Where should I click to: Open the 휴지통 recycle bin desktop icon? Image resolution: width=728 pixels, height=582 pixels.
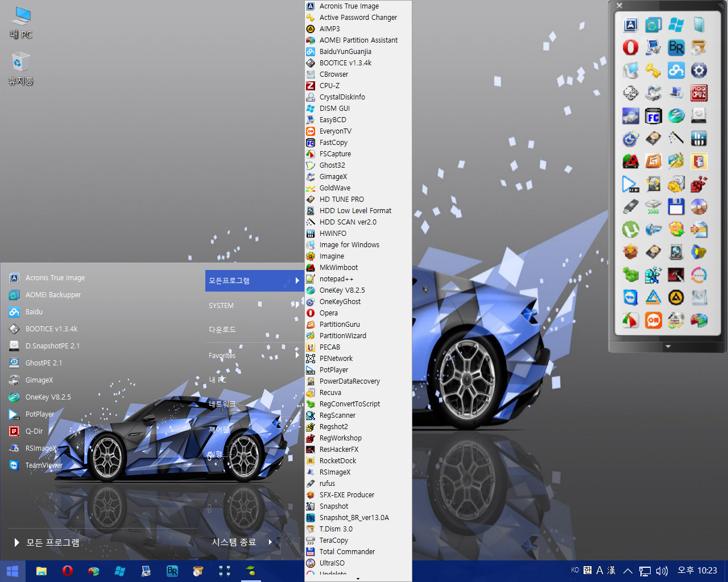[x=20, y=69]
